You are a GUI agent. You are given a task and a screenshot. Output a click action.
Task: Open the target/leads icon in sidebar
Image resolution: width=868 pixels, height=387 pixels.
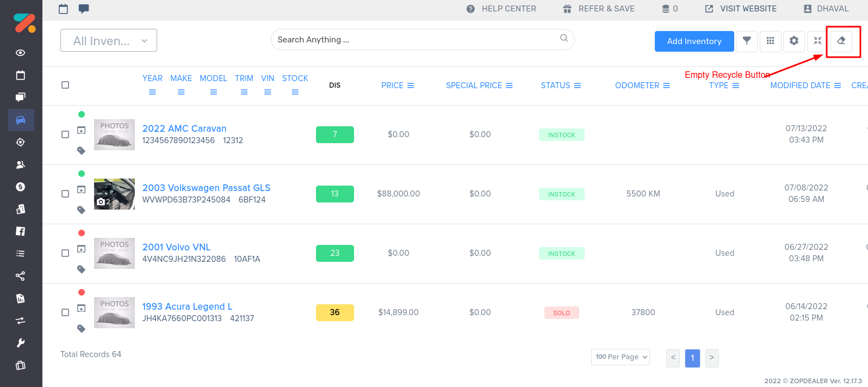point(21,142)
